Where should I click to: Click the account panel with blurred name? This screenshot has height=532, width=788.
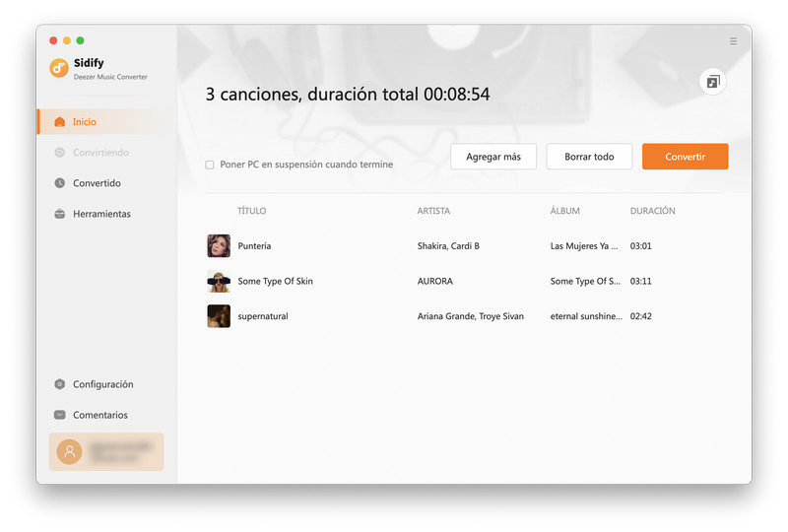tap(106, 451)
